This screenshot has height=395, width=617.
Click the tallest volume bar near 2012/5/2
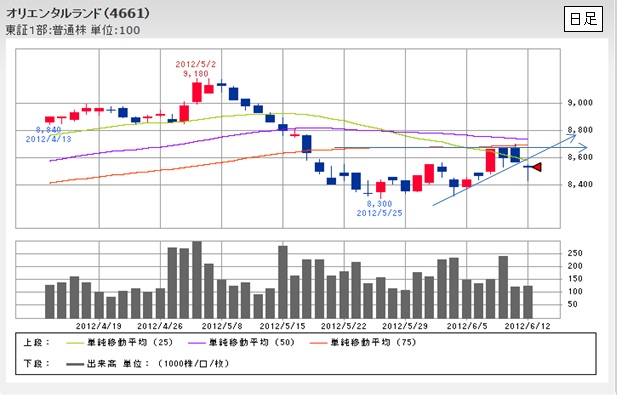[197, 280]
